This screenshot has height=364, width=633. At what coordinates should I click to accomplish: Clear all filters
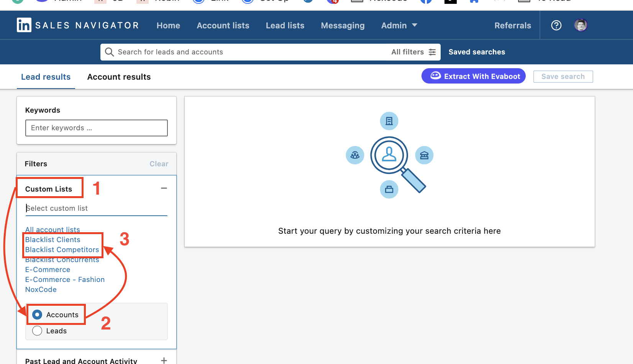(159, 164)
